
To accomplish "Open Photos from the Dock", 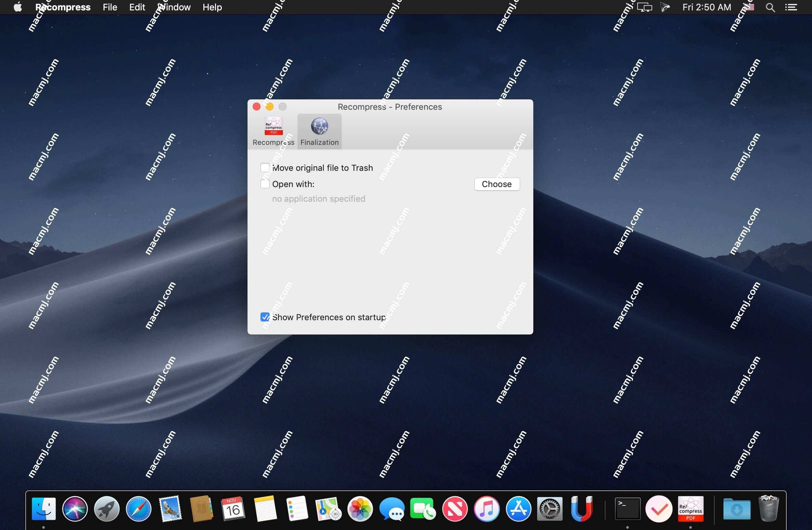I will [x=360, y=509].
